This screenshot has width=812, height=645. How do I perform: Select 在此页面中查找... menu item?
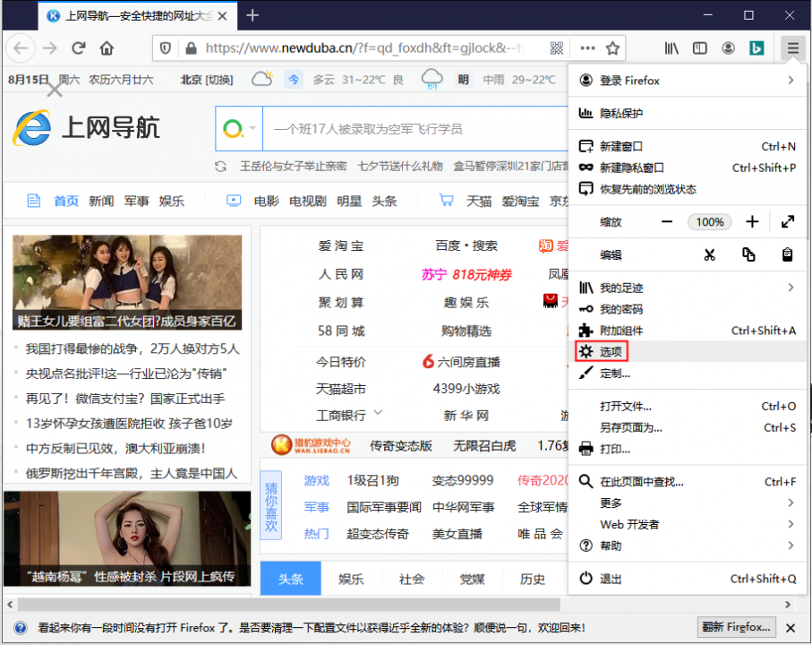[688, 482]
